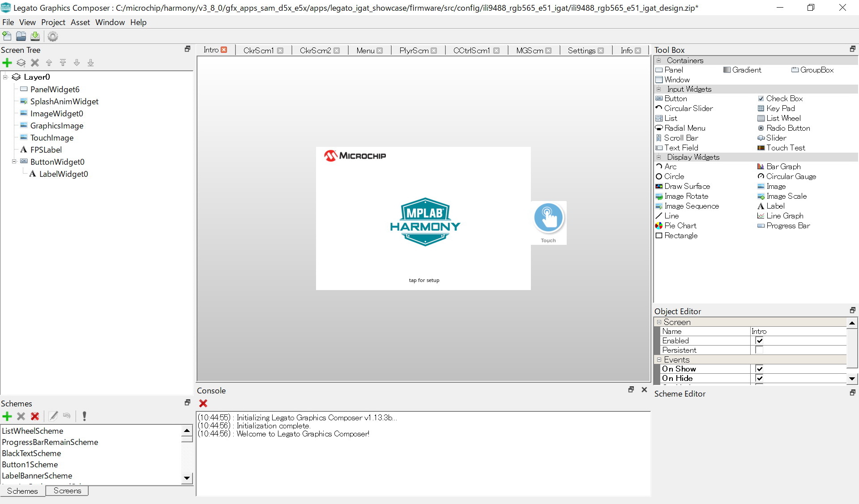Add a new scheme with the green plus

[7, 416]
